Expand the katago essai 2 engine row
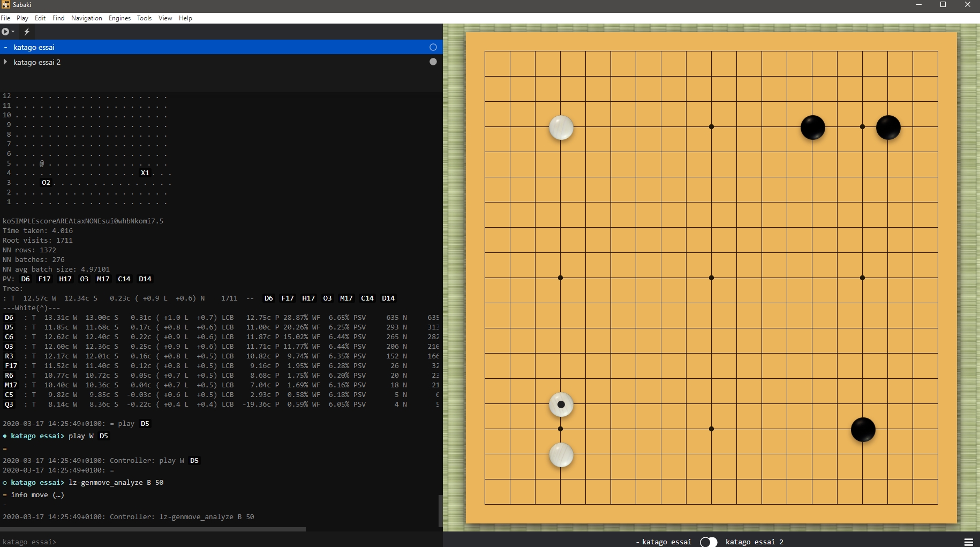Screen dimensions: 980x547 [x=5, y=62]
